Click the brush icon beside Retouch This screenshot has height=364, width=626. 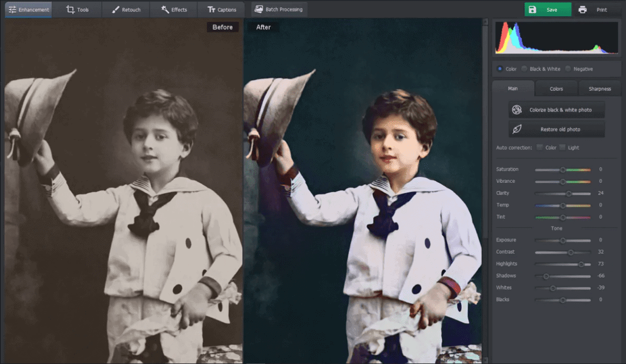tap(116, 9)
